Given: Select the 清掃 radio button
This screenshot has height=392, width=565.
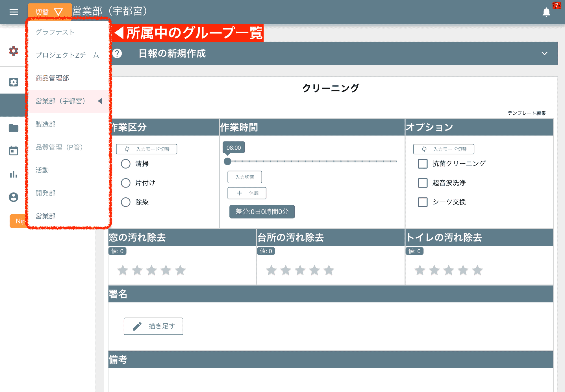Looking at the screenshot, I should click(126, 164).
